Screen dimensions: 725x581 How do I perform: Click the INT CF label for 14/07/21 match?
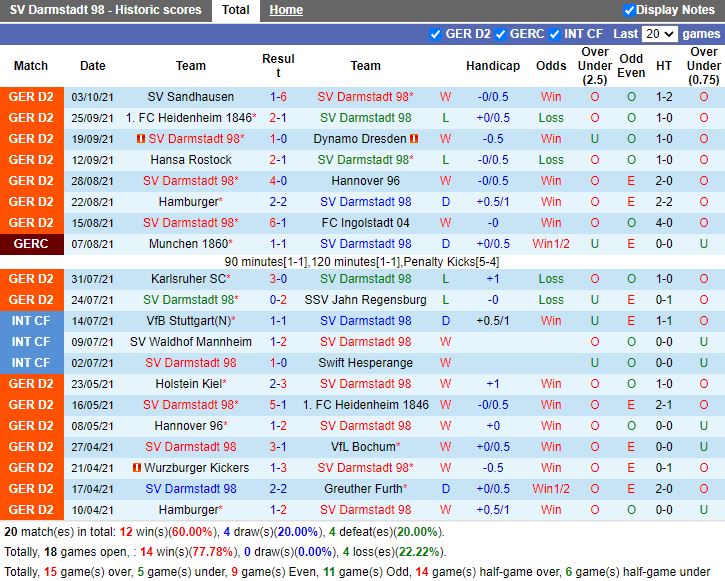click(x=31, y=321)
